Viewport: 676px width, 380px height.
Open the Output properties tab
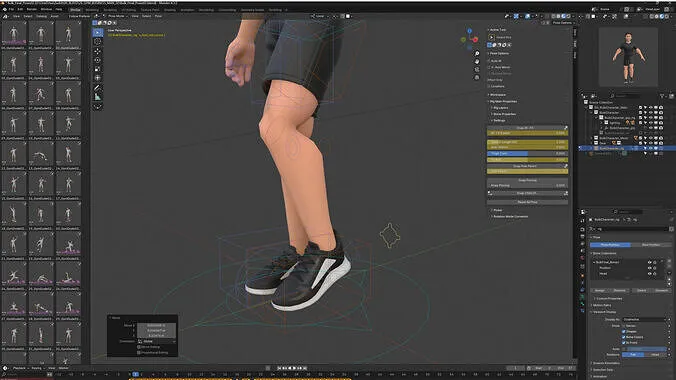click(583, 237)
